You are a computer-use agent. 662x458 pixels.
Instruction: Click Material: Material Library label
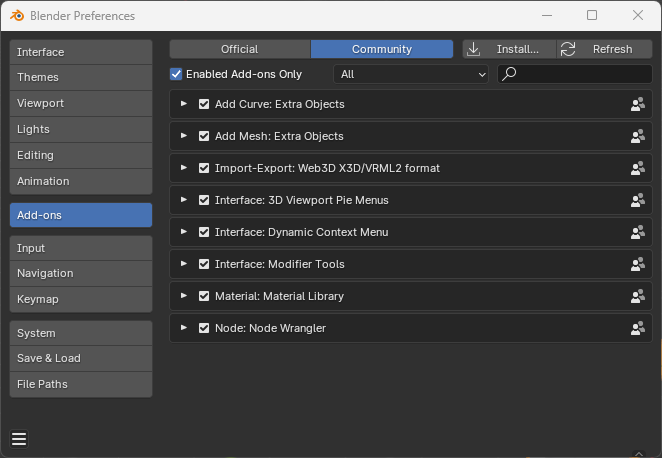(279, 296)
